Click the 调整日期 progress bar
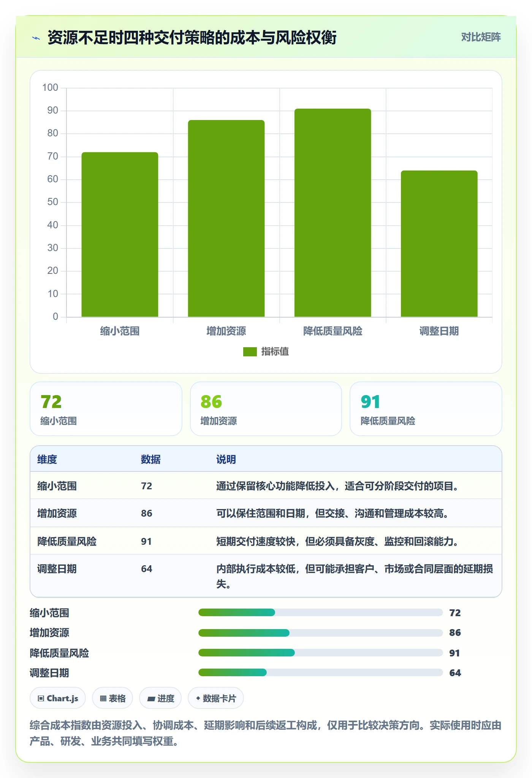The width and height of the screenshot is (532, 778). click(x=320, y=672)
